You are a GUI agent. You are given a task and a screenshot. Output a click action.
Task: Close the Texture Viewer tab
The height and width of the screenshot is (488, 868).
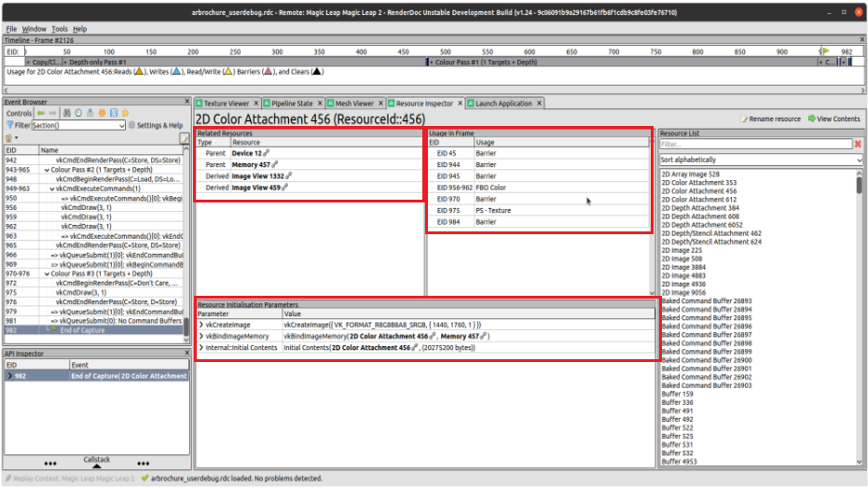pos(256,104)
